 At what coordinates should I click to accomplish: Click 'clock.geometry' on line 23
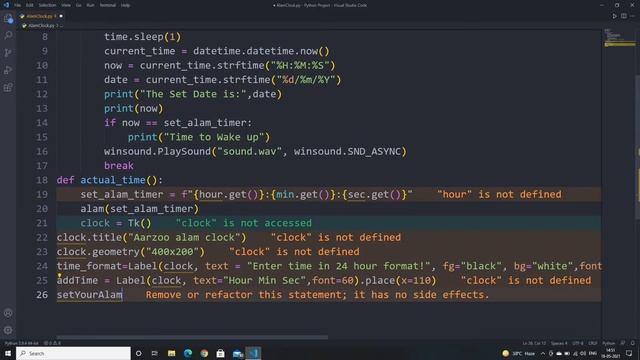click(98, 252)
